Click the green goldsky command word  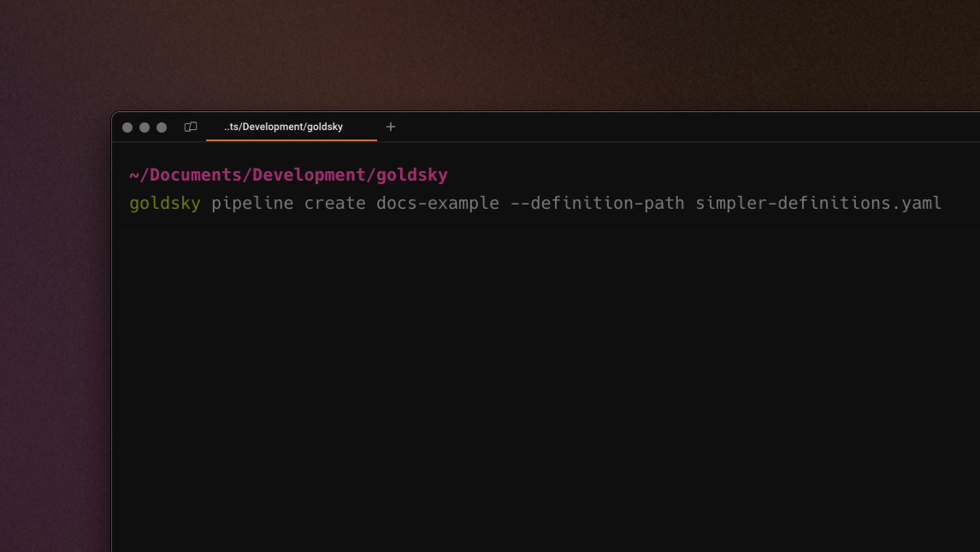(165, 203)
